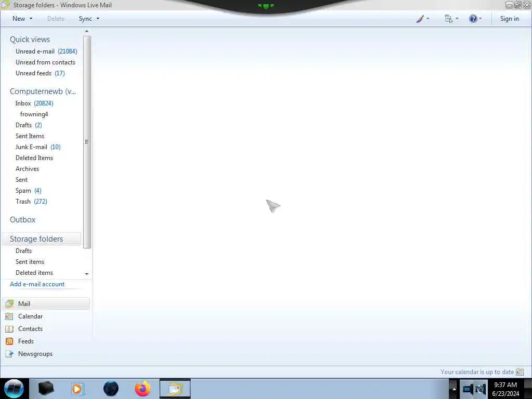Open the Windows Start orb
The width and height of the screenshot is (532, 399).
pyautogui.click(x=14, y=389)
